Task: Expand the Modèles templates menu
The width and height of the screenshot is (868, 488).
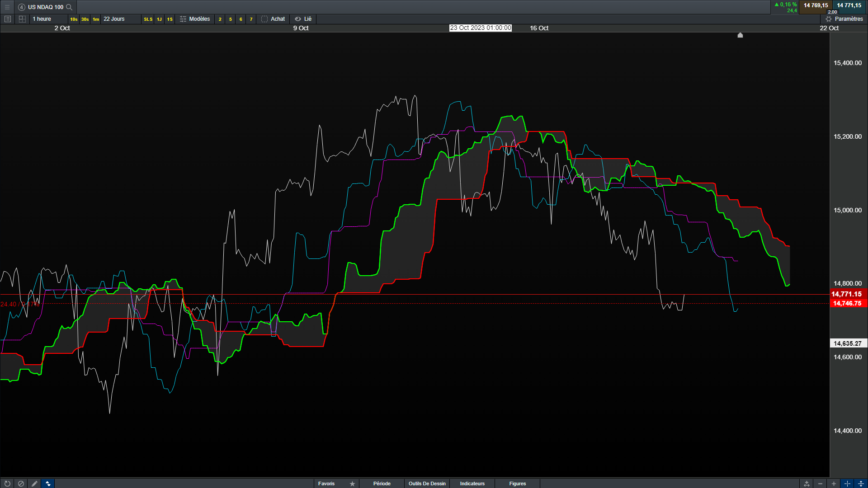Action: tap(195, 19)
